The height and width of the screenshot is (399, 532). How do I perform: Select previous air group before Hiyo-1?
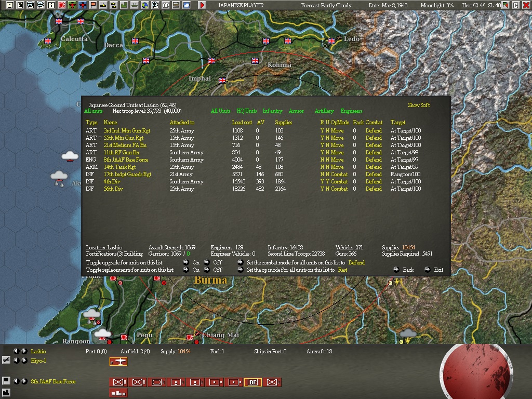(16, 361)
